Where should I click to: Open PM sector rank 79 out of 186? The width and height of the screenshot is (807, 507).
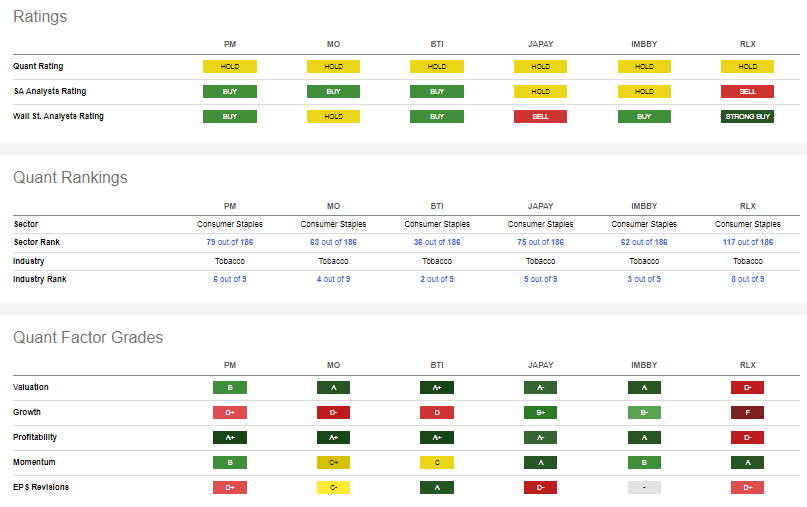[x=230, y=242]
